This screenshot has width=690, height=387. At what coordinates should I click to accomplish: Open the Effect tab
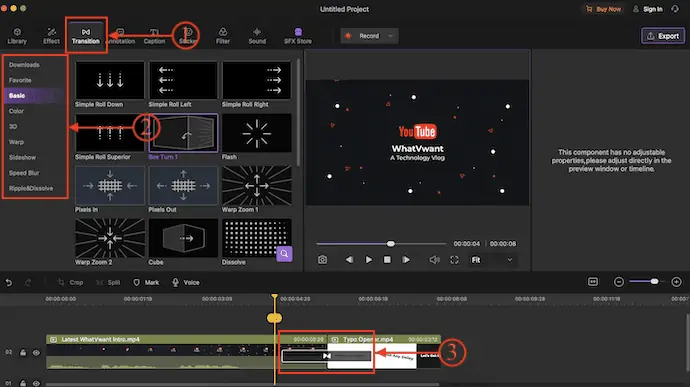[x=51, y=36]
